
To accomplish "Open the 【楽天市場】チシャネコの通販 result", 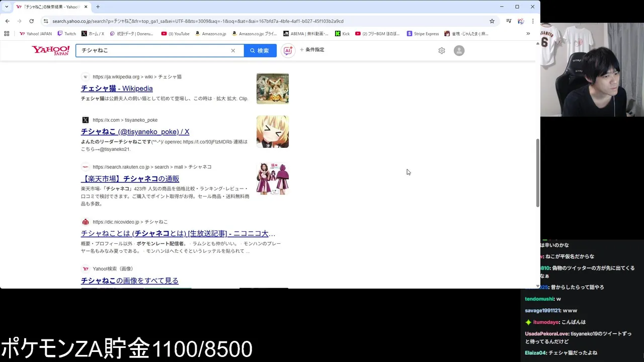I will tap(130, 178).
